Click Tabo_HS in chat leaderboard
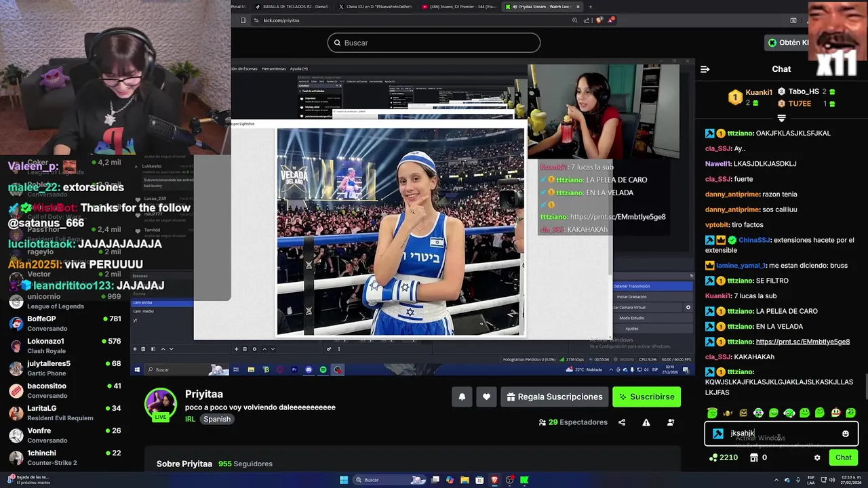Viewport: 868px width, 488px height. [x=804, y=91]
